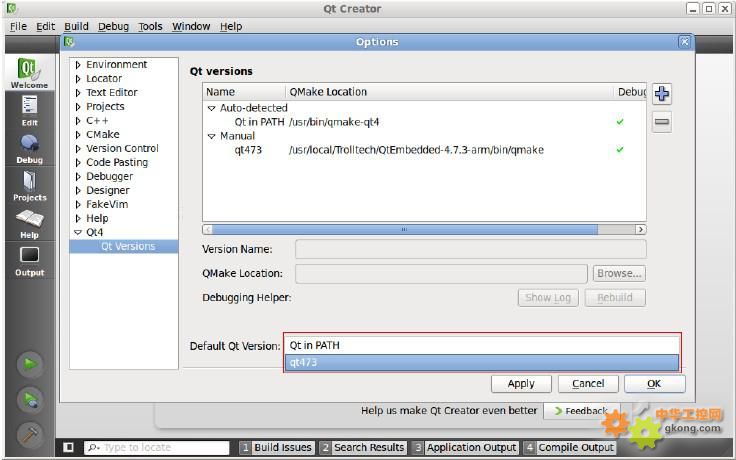Click horizontal scrollbar of versions table
This screenshot has width=736, height=460.
[405, 230]
